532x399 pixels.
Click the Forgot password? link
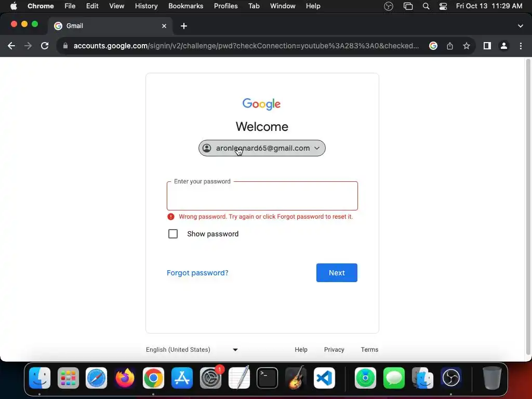coord(197,273)
